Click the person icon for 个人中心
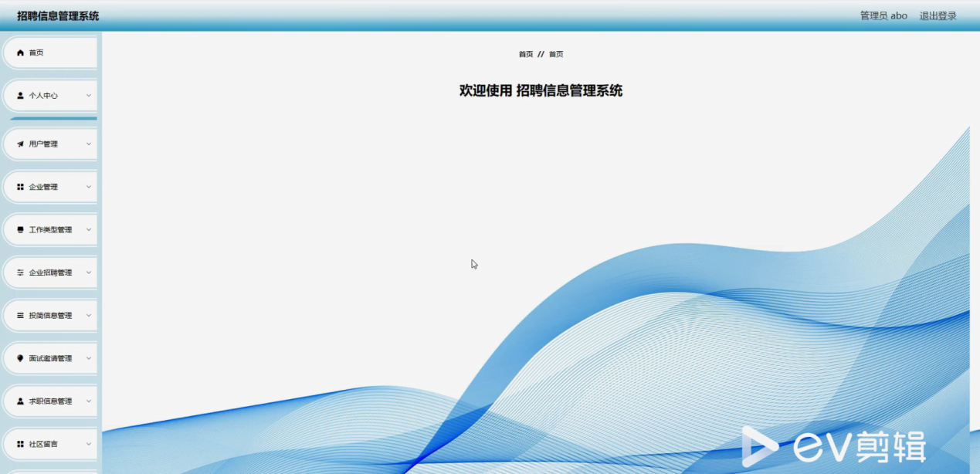 point(21,96)
